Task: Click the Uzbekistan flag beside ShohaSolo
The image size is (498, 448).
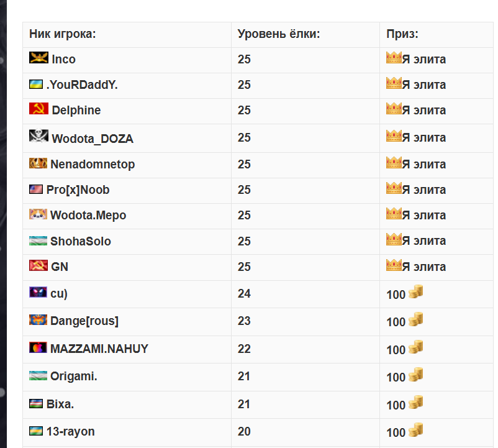Action: click(38, 240)
